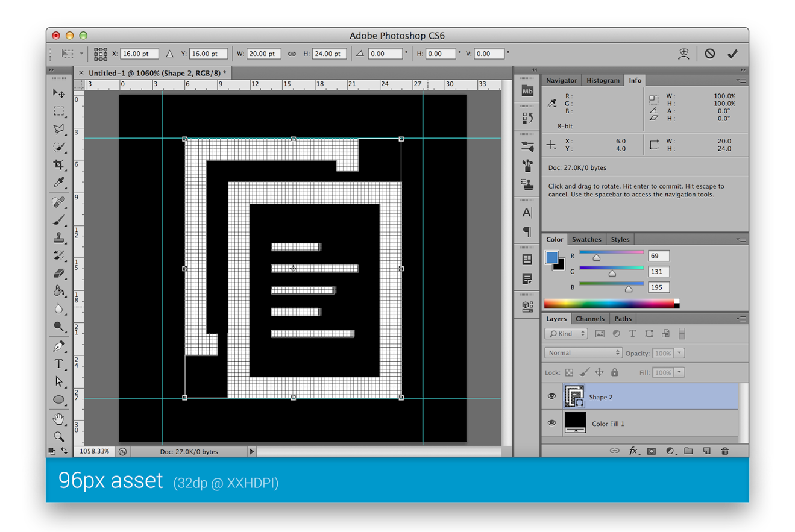795x532 pixels.
Task: Select the Eraser tool
Action: click(58, 272)
